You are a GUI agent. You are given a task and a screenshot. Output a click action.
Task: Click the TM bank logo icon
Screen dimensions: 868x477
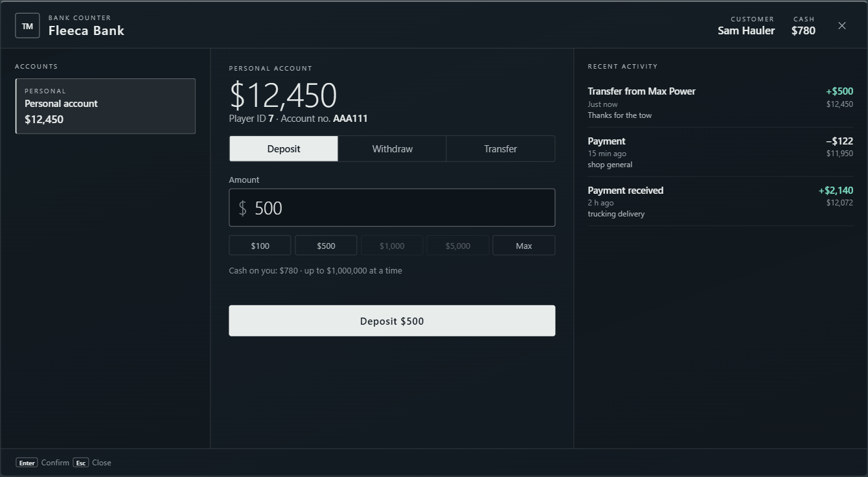pos(27,26)
